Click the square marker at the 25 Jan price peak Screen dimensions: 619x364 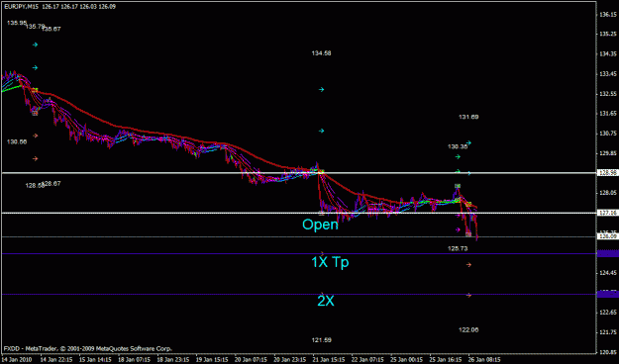[458, 186]
